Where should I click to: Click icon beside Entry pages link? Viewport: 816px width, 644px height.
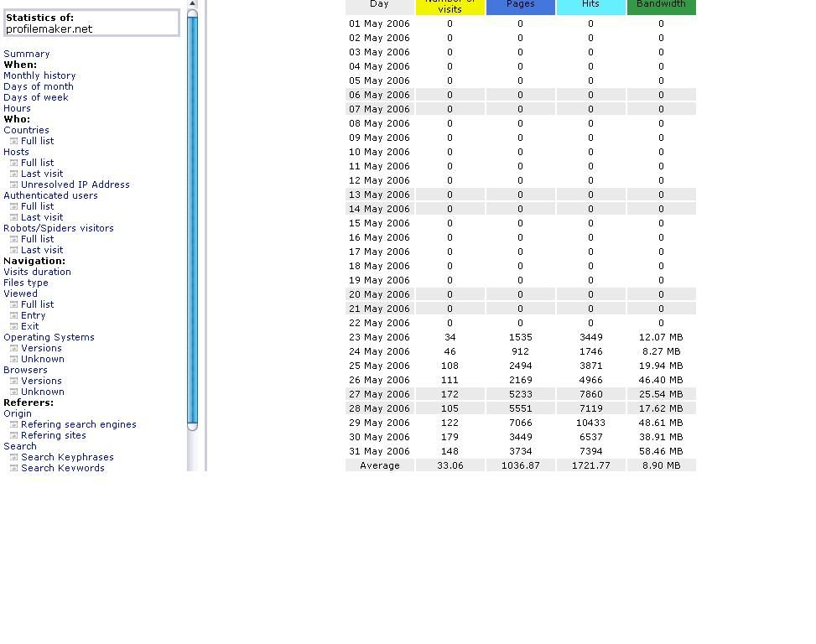pyautogui.click(x=14, y=316)
